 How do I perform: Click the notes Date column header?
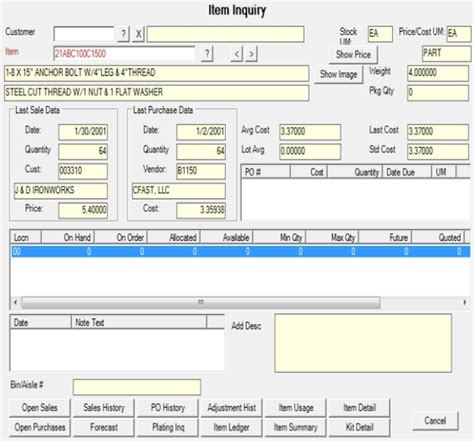[41, 322]
